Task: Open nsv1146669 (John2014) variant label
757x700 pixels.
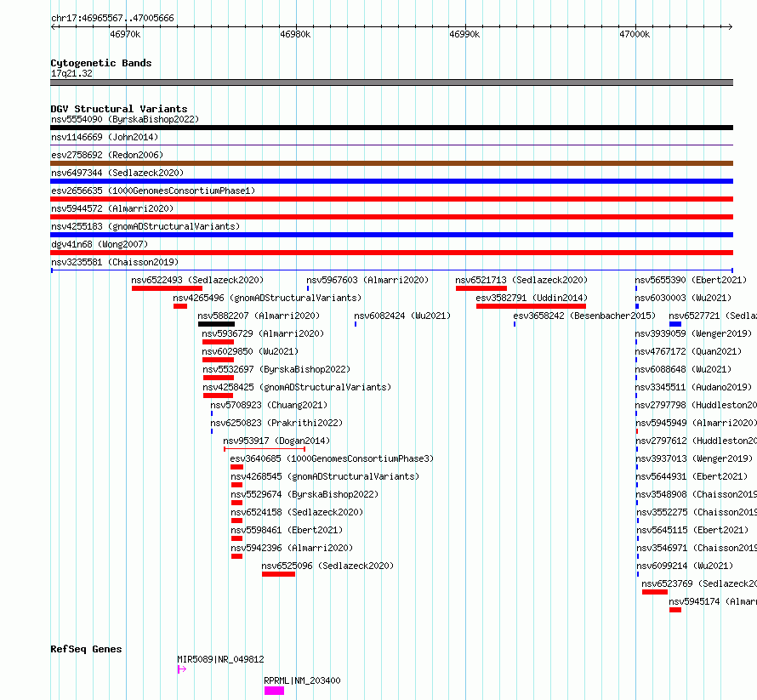Action: point(105,137)
